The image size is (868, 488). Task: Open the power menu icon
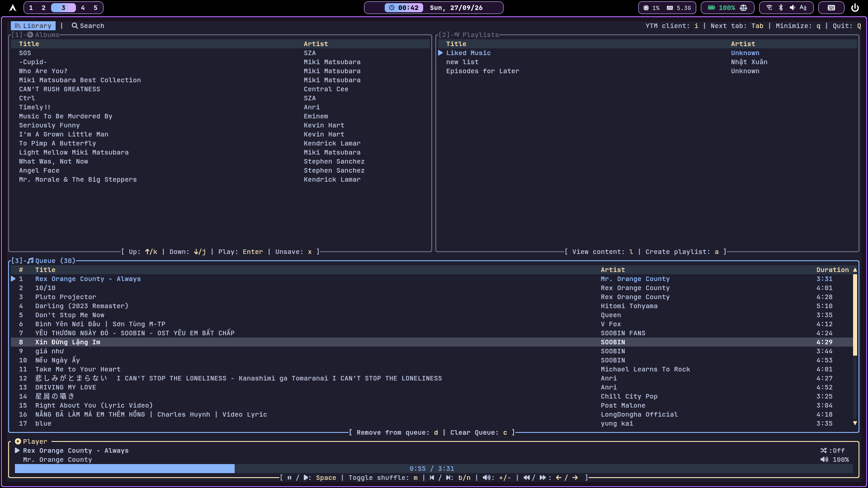[x=855, y=8]
